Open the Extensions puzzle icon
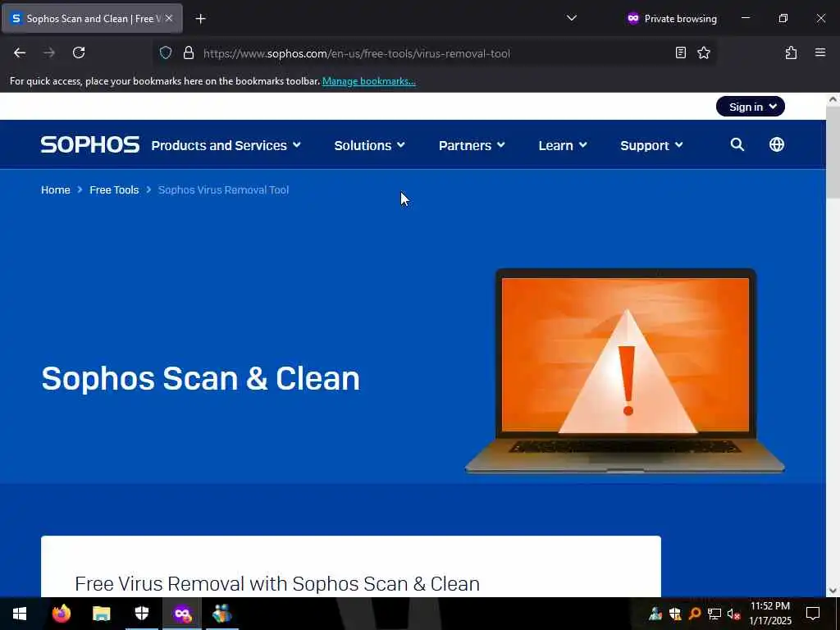 pos(791,53)
